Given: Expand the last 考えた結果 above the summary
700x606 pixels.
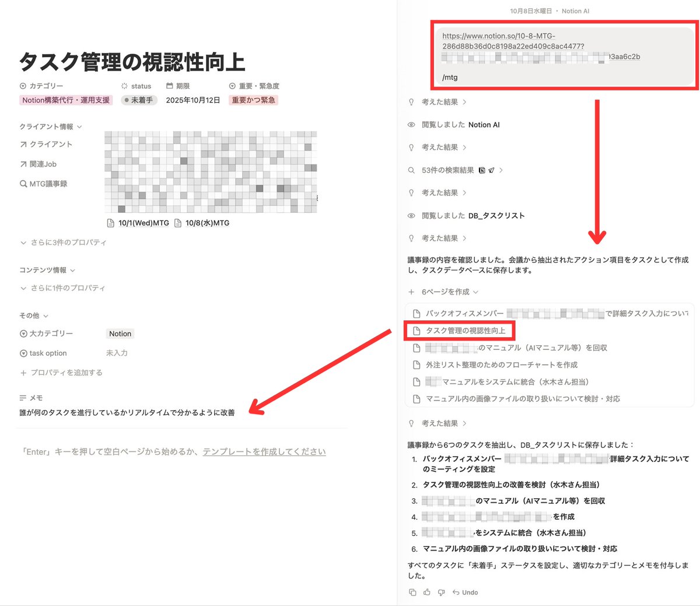Looking at the screenshot, I should tap(437, 423).
